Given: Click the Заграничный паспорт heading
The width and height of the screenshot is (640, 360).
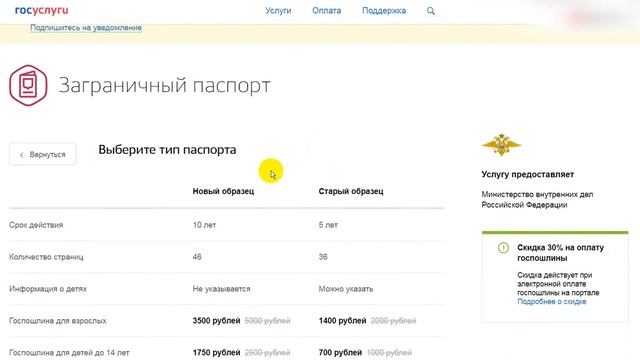Looking at the screenshot, I should 164,85.
